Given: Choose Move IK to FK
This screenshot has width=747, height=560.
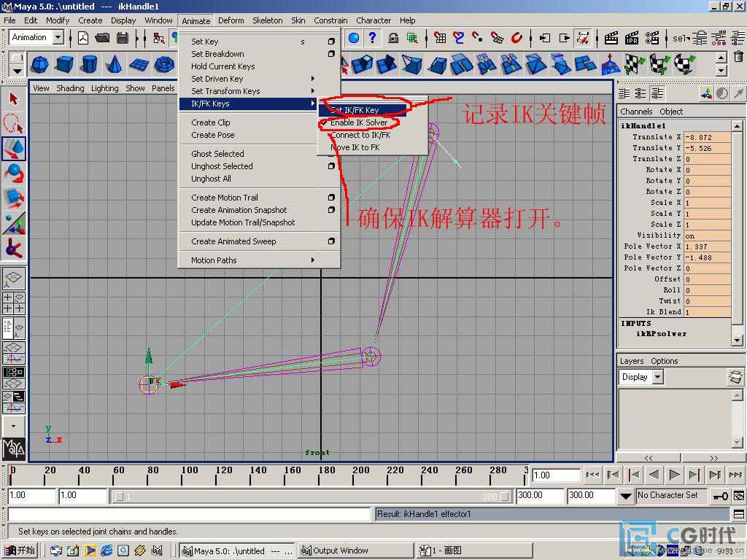Looking at the screenshot, I should (x=355, y=147).
